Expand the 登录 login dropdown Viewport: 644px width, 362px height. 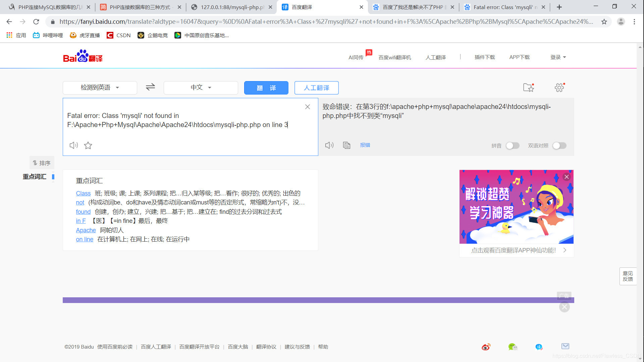(558, 57)
